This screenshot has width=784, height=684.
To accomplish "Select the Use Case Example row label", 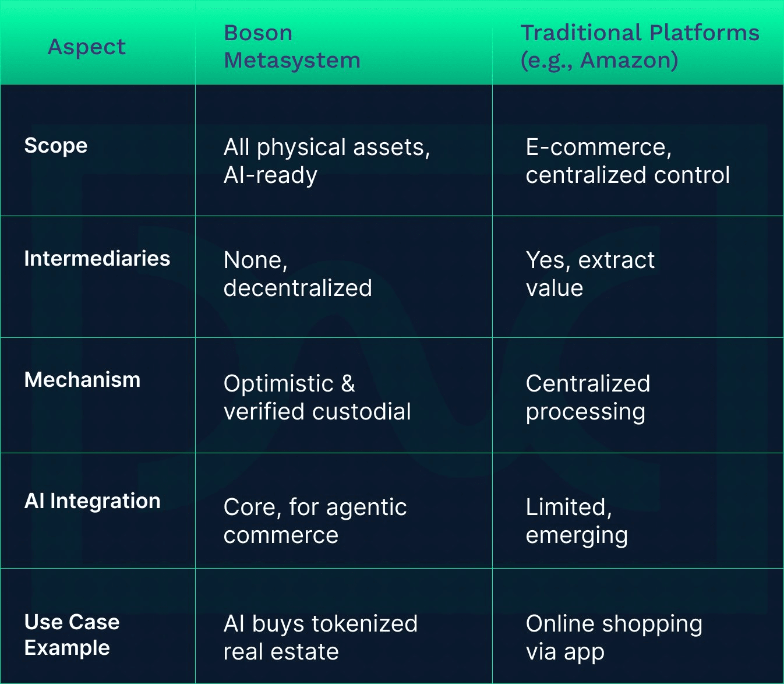I will [x=72, y=634].
